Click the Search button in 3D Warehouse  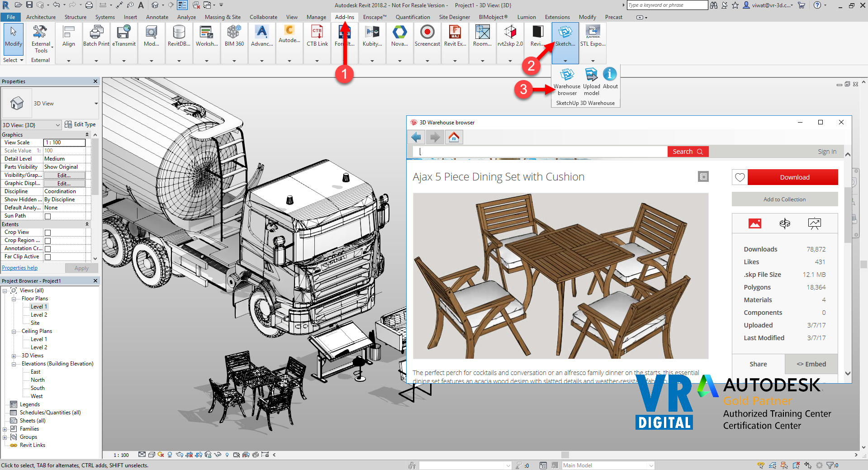click(688, 152)
